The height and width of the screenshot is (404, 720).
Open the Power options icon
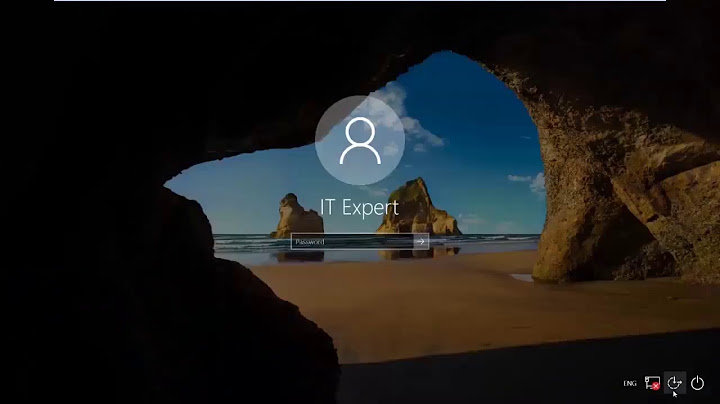click(x=697, y=382)
